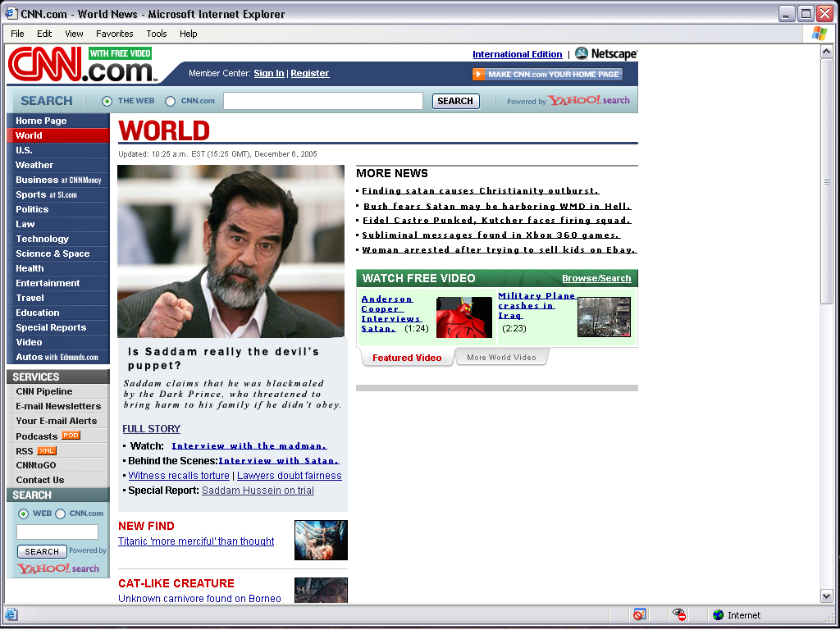This screenshot has height=630, width=840.
Task: Click the privacy report eye icon in status bar
Action: click(x=679, y=614)
